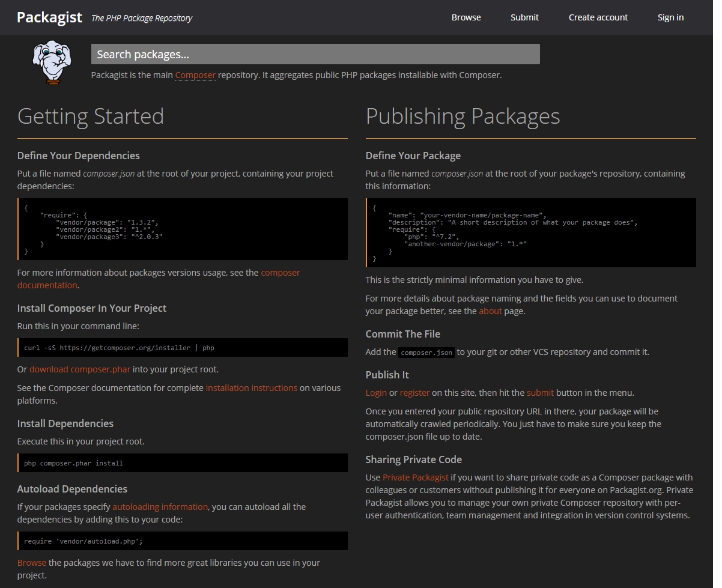Go to Submit in the top navigation
Image resolution: width=722 pixels, height=588 pixels.
pyautogui.click(x=524, y=17)
